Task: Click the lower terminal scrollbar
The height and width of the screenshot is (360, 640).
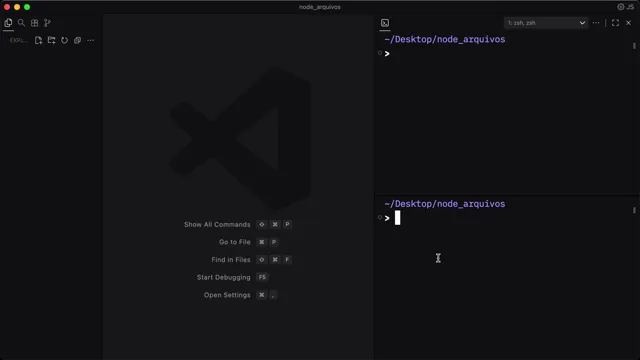Action: point(634,210)
